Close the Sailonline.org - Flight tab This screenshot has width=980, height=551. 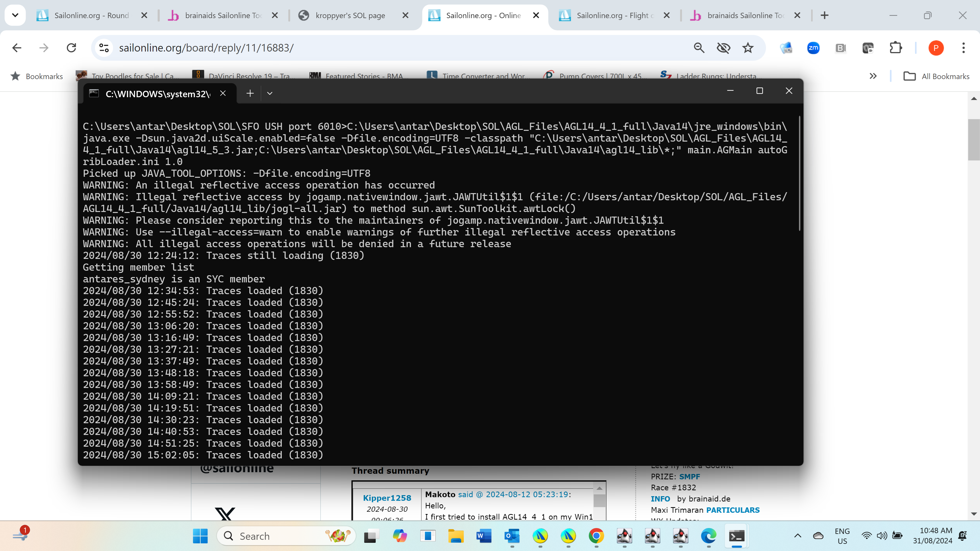tap(667, 15)
